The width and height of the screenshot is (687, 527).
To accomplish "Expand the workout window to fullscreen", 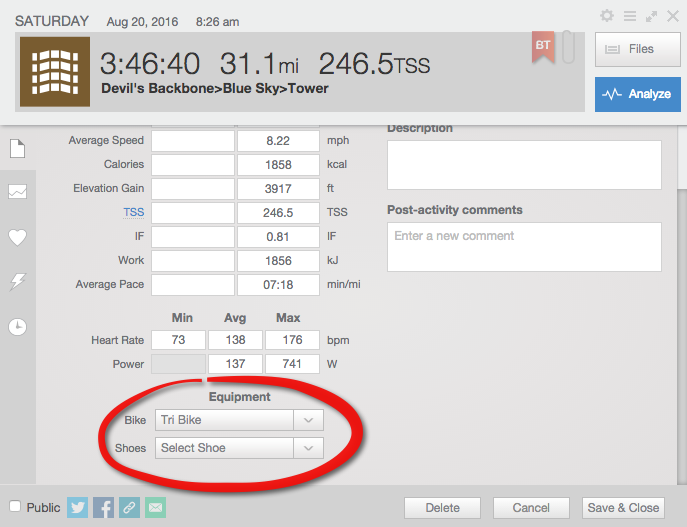I will 652,16.
